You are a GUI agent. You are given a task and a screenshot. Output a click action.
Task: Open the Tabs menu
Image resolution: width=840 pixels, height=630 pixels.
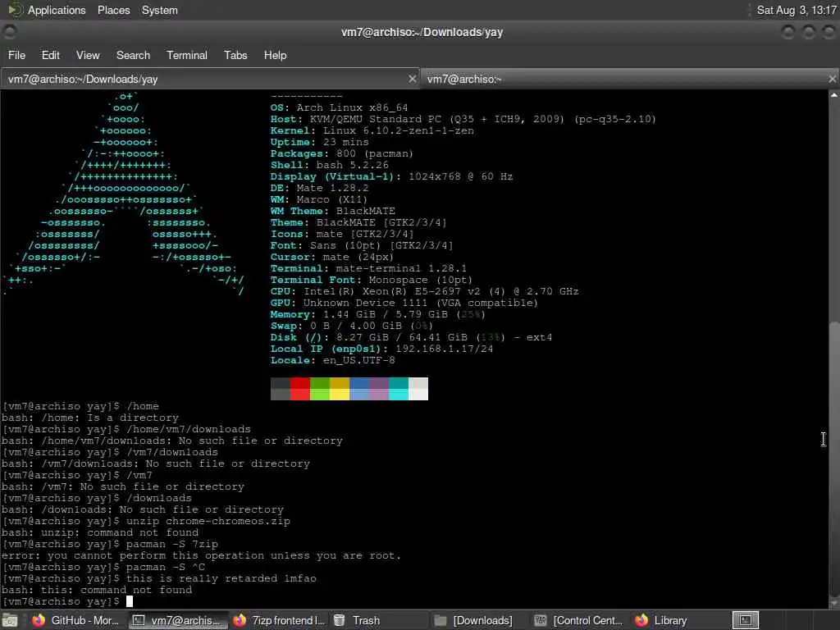[x=235, y=55]
